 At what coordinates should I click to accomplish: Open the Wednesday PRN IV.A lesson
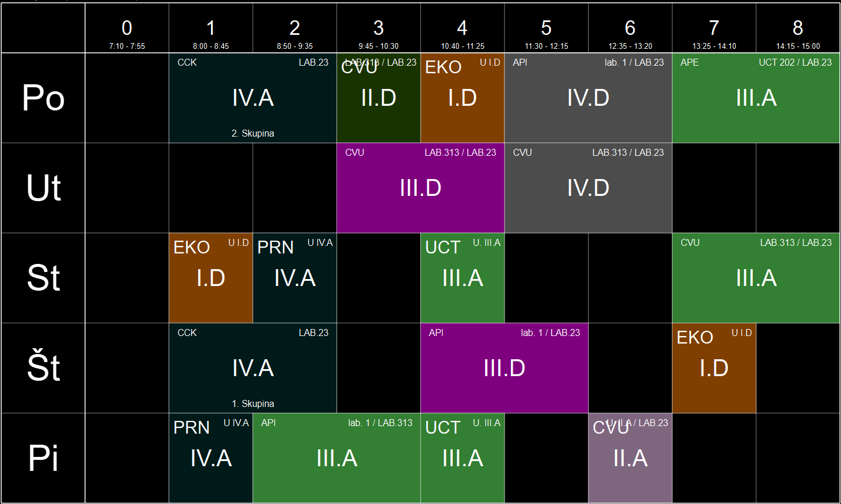tap(295, 278)
